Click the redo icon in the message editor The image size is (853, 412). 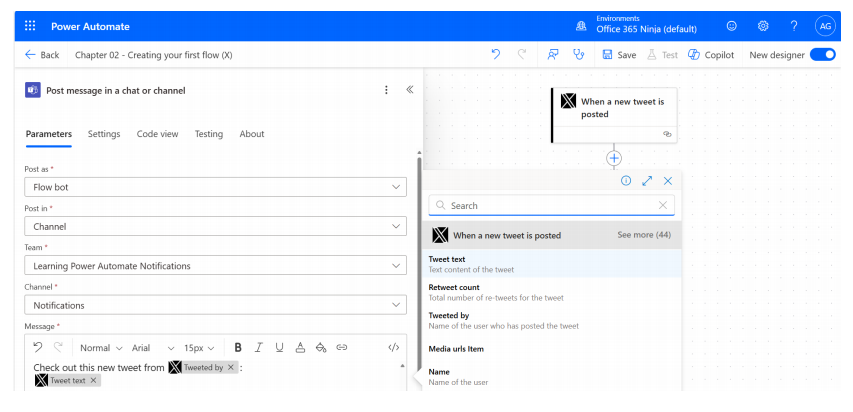pyautogui.click(x=58, y=347)
